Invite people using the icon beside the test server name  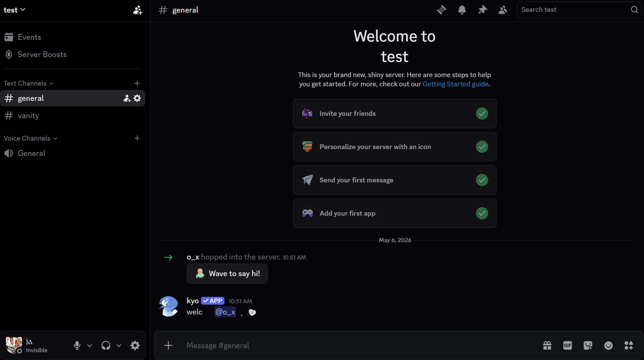137,10
